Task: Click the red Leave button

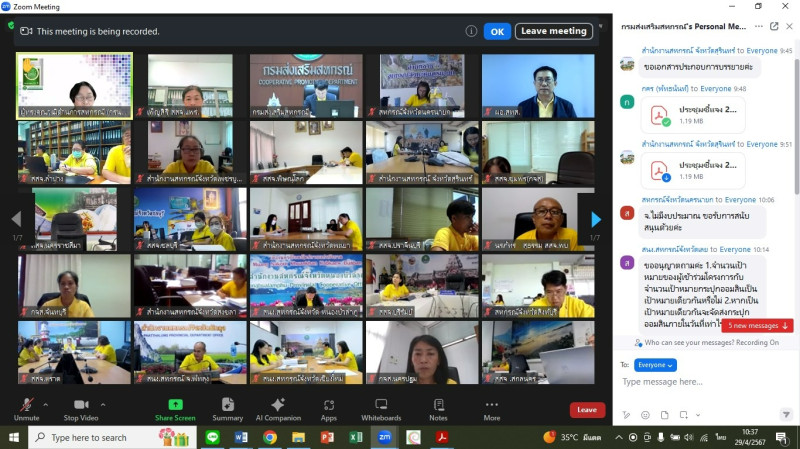Action: point(587,409)
